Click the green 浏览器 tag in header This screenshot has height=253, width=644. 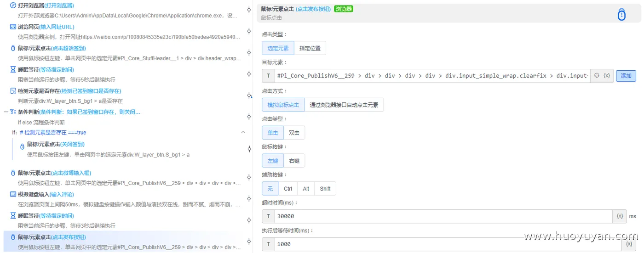pos(344,9)
